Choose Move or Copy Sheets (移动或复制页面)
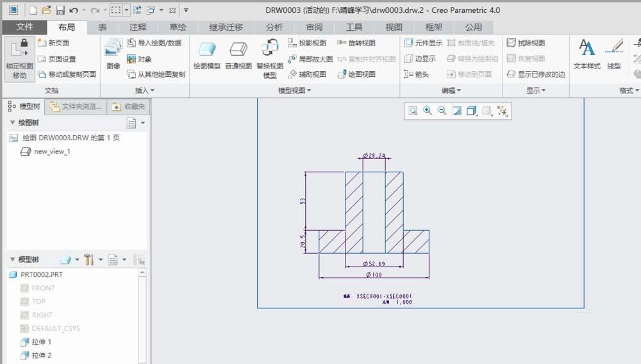This screenshot has height=364, width=641. (67, 74)
